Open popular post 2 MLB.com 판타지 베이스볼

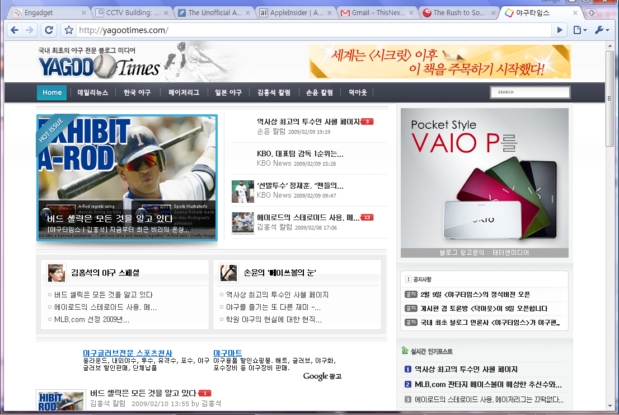coord(488,384)
